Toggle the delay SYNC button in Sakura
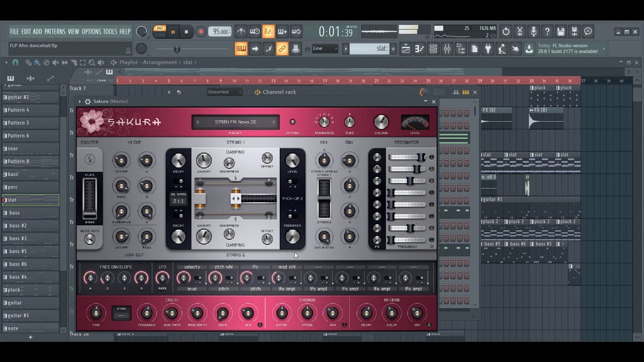The image size is (644, 362). click(x=121, y=313)
